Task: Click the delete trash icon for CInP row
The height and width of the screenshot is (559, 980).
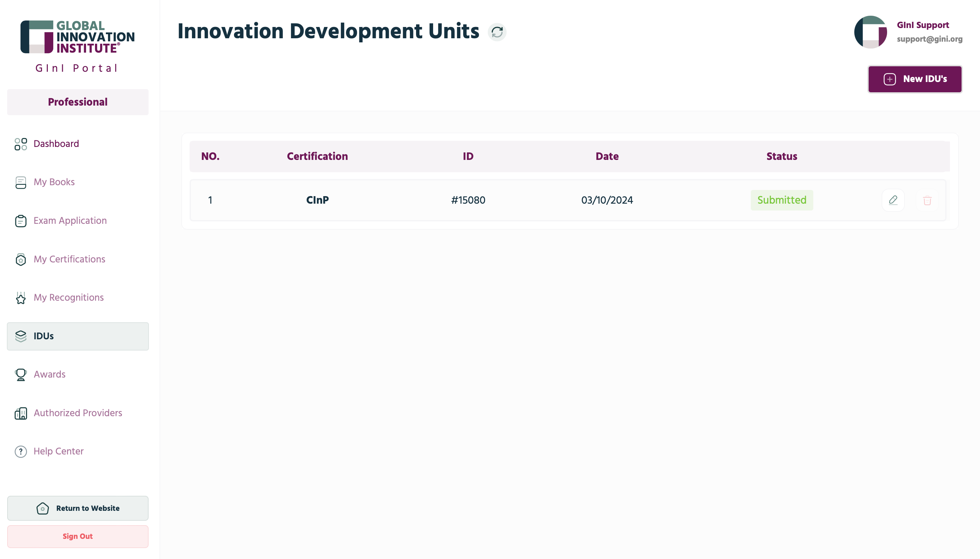Action: coord(927,201)
